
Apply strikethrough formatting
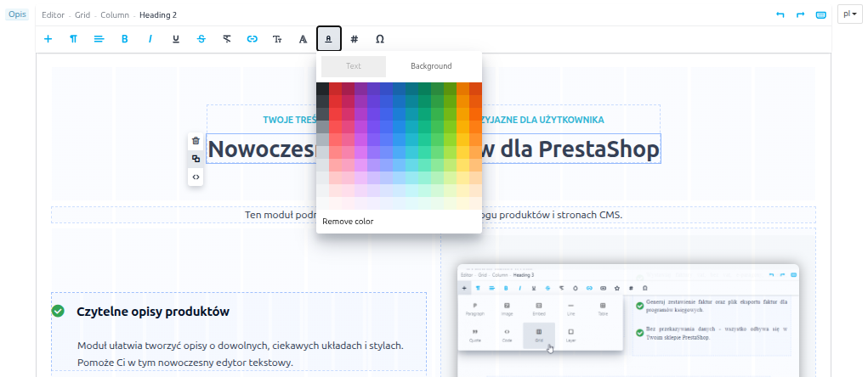point(201,39)
